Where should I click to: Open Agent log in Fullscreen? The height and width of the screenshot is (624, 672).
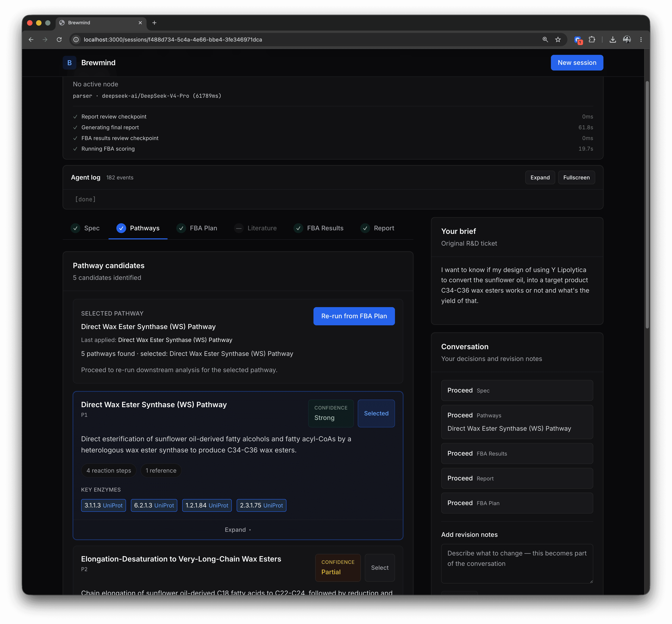(576, 178)
